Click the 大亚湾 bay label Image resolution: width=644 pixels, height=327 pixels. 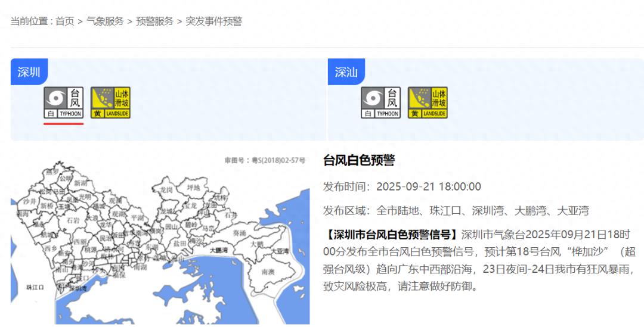point(280,251)
